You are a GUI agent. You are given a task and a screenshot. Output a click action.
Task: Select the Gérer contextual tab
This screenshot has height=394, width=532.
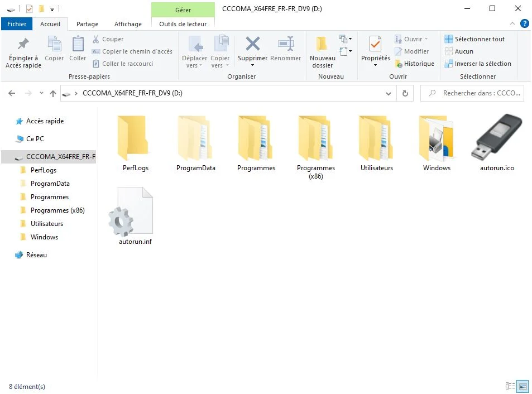click(x=183, y=10)
